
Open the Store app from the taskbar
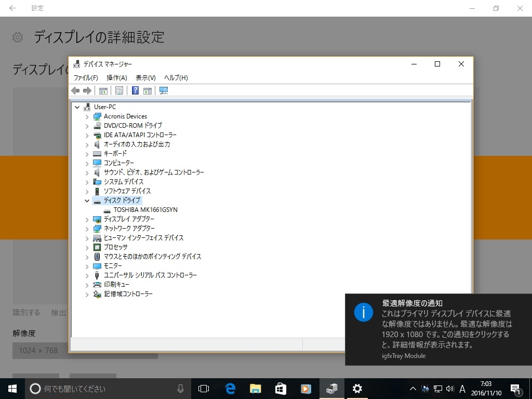[x=281, y=389]
